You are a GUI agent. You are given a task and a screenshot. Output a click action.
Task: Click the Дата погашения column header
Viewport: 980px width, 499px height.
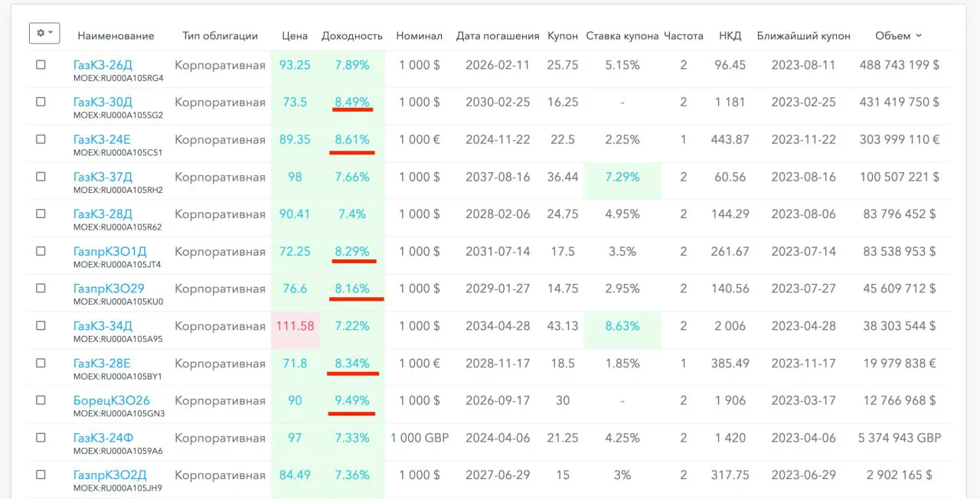pos(498,36)
